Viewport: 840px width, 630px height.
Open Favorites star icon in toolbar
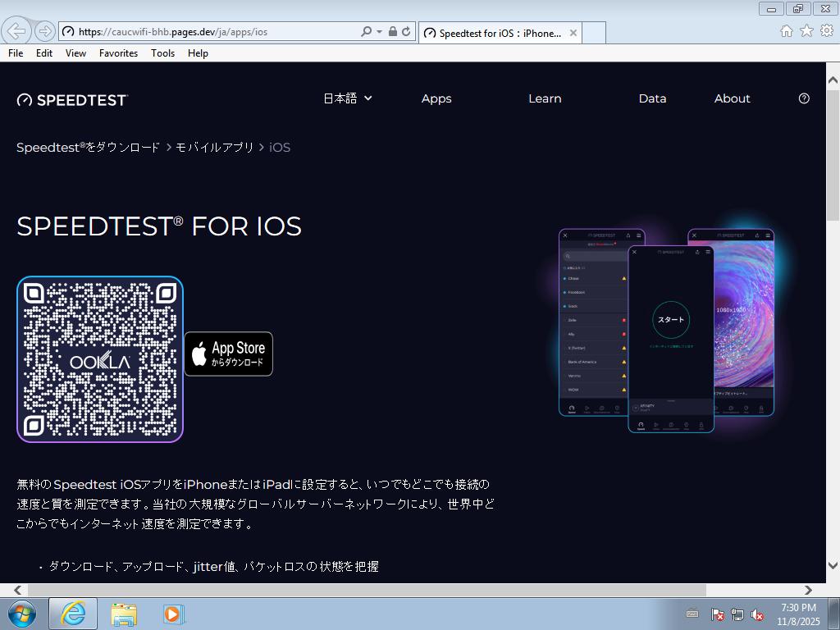(x=806, y=30)
